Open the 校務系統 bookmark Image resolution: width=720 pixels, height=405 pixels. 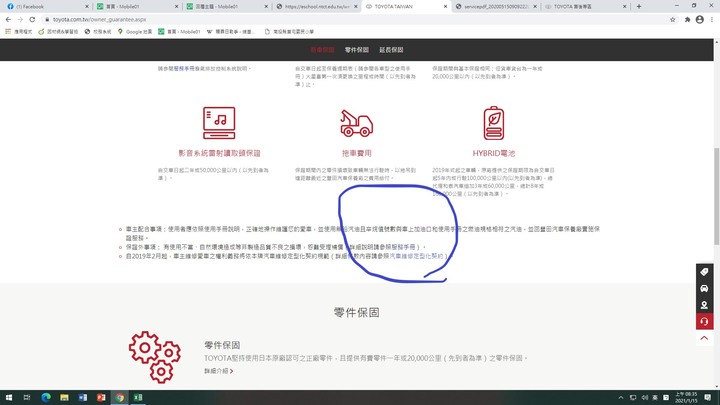[98, 32]
